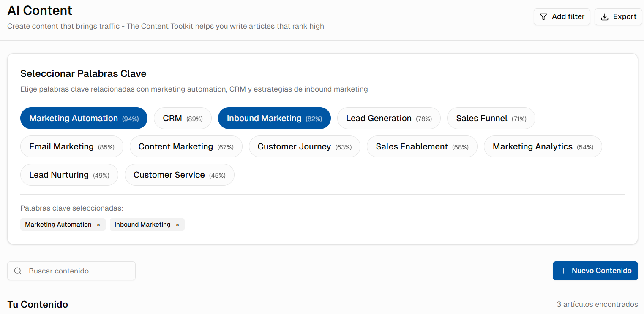Pick the Customer Journey keyword chip
Image resolution: width=644 pixels, height=314 pixels.
(x=304, y=147)
